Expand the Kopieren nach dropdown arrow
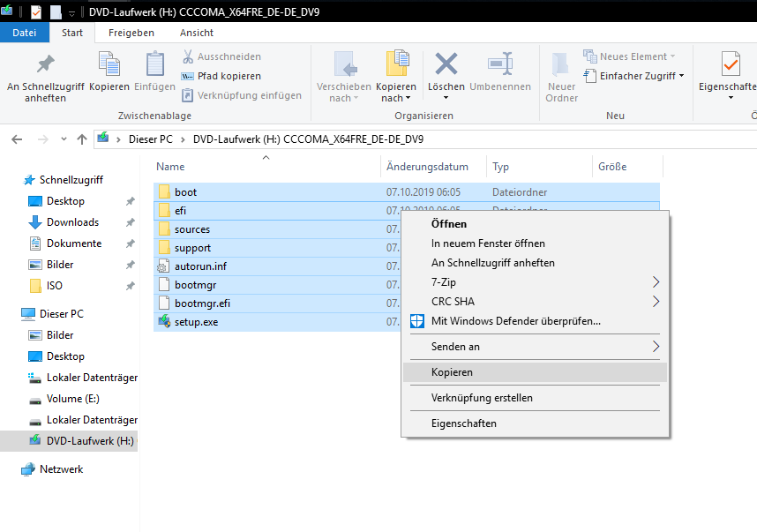The height and width of the screenshot is (532, 757). (x=408, y=98)
